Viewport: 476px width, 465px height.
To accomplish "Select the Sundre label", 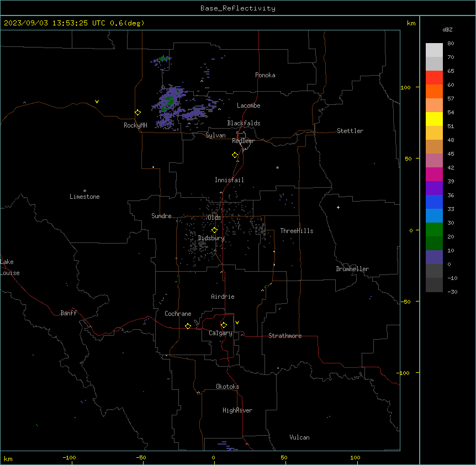I will coord(161,216).
